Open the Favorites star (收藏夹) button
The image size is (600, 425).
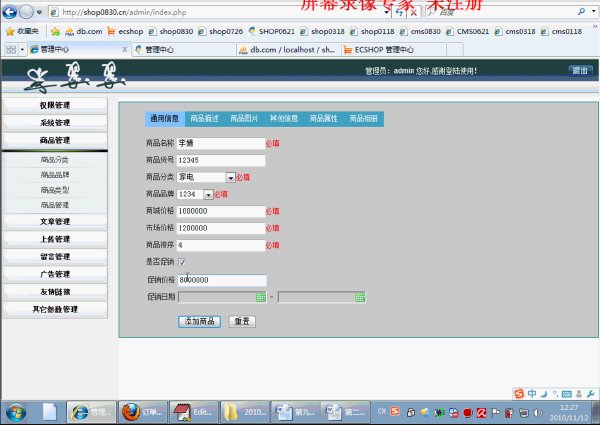pyautogui.click(x=23, y=31)
